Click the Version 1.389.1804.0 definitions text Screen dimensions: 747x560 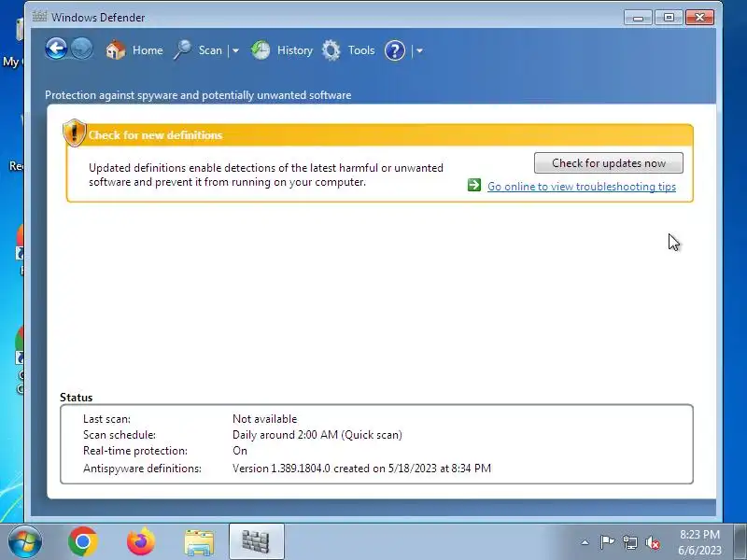pos(361,469)
